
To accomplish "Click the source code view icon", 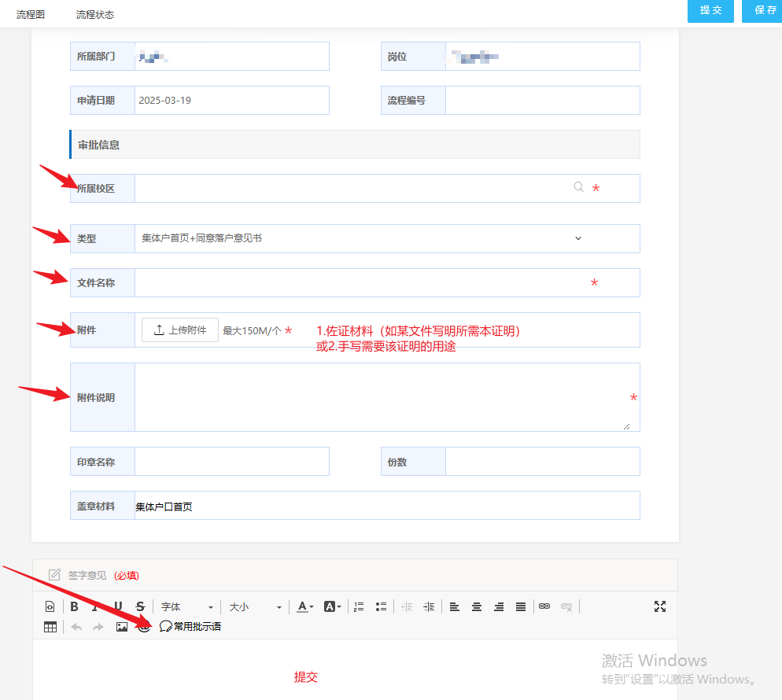I will pos(50,606).
